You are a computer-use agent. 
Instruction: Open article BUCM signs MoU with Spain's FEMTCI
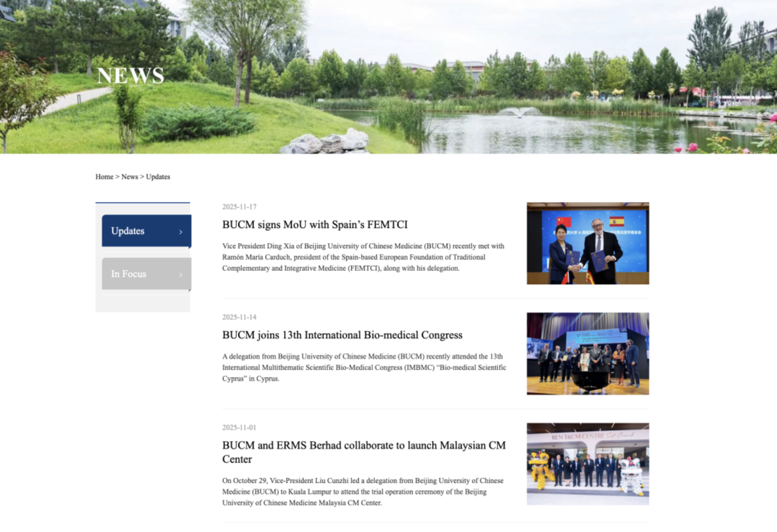(x=315, y=224)
